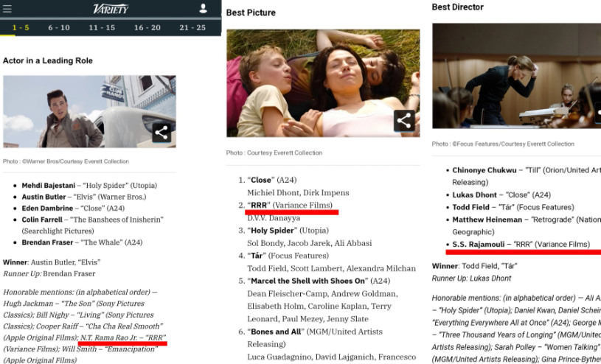This screenshot has height=364, width=601.
Task: Share the Best Picture photo
Action: pyautogui.click(x=404, y=122)
